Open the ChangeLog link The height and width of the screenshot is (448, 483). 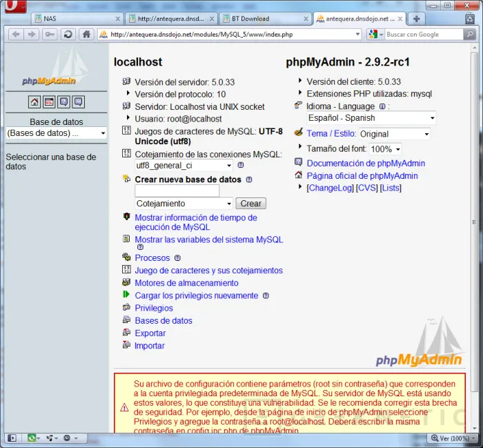[x=331, y=188]
